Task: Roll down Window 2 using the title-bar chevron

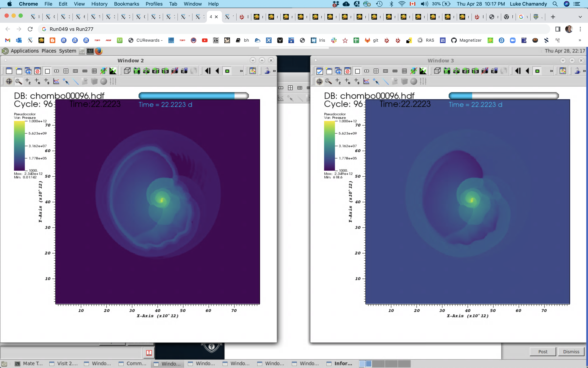Action: coord(253,60)
